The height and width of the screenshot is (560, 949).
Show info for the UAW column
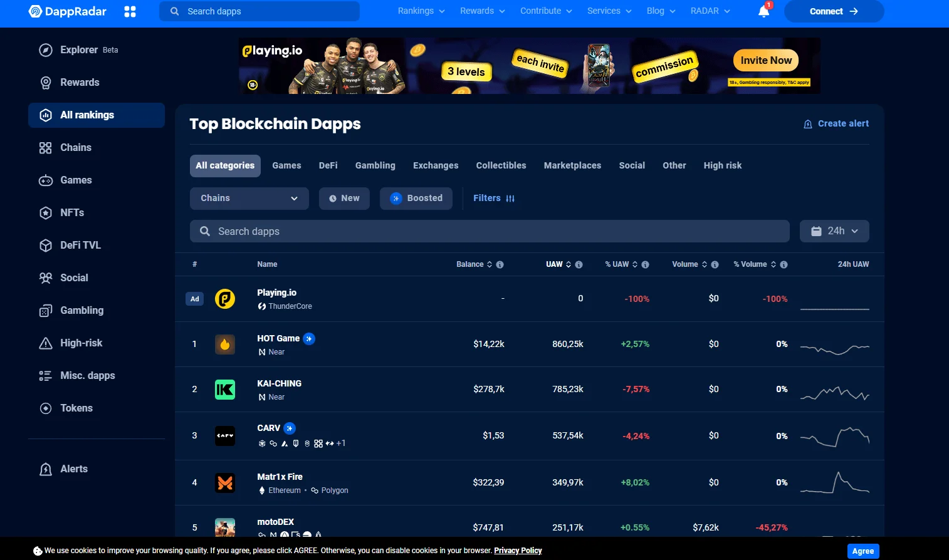(579, 265)
